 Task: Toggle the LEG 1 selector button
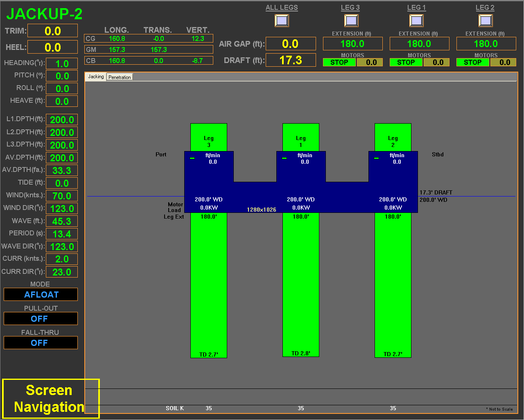416,20
